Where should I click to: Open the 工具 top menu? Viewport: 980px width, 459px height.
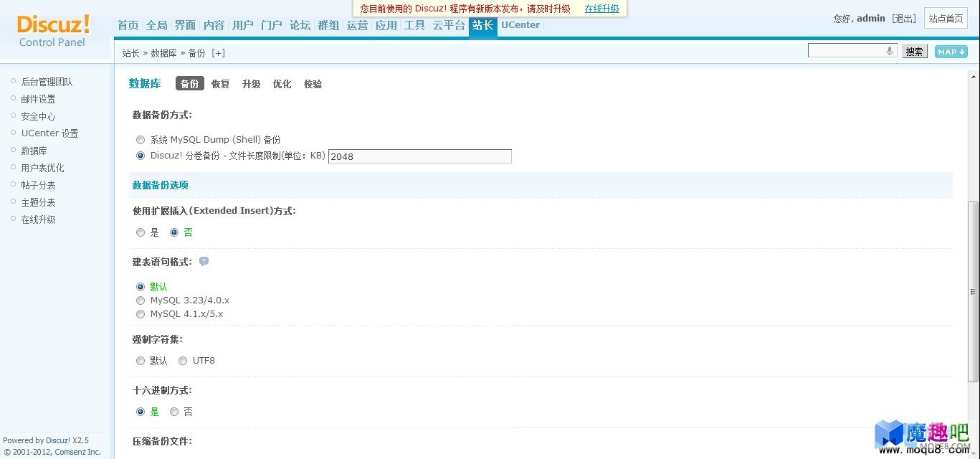414,25
